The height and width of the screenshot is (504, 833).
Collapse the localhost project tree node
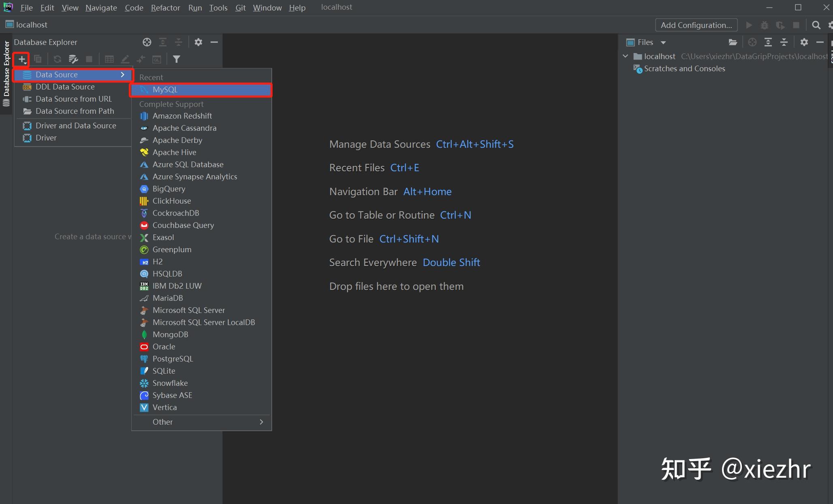[626, 56]
